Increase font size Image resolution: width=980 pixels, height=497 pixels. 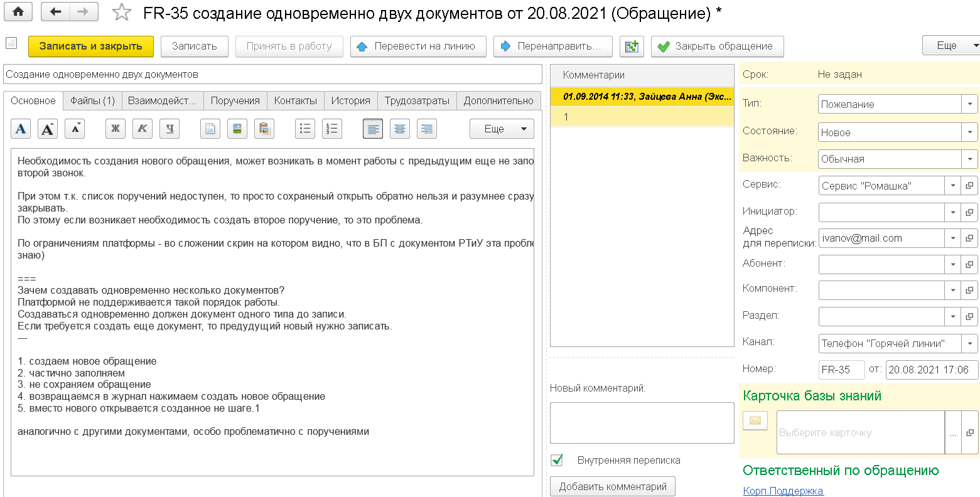point(48,129)
